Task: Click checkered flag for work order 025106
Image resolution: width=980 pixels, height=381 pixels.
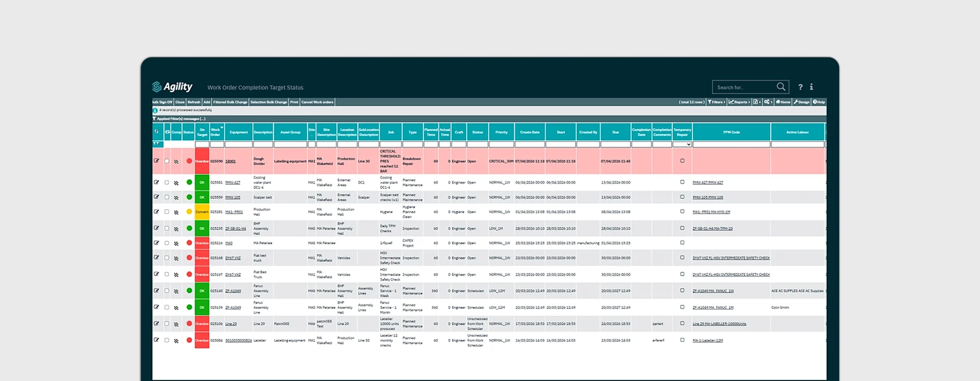Action: coord(176,324)
